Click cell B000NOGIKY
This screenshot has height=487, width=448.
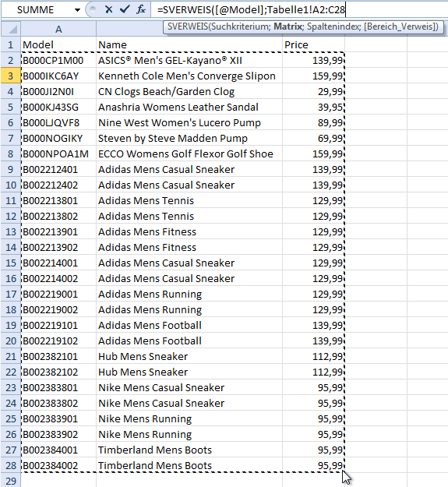click(58, 138)
